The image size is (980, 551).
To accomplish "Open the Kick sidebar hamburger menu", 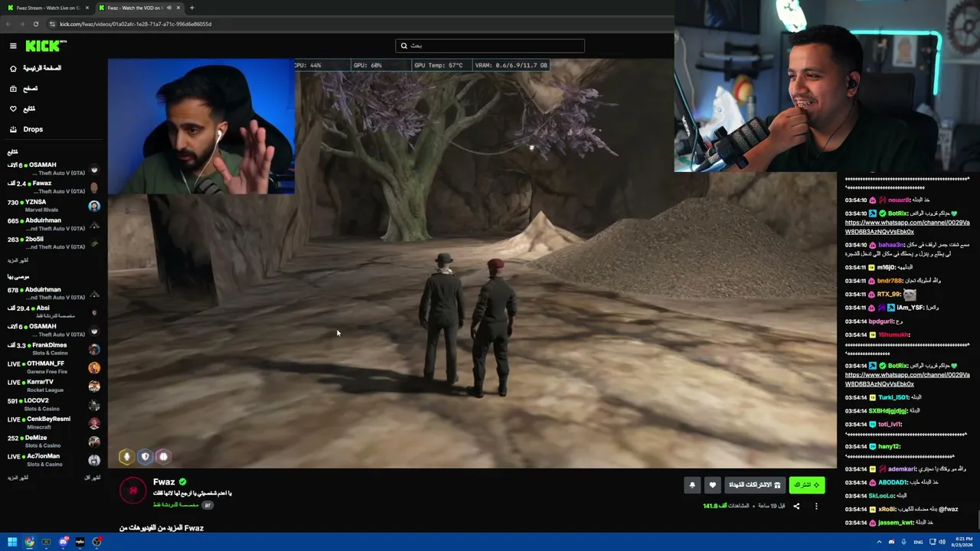I will (x=13, y=46).
